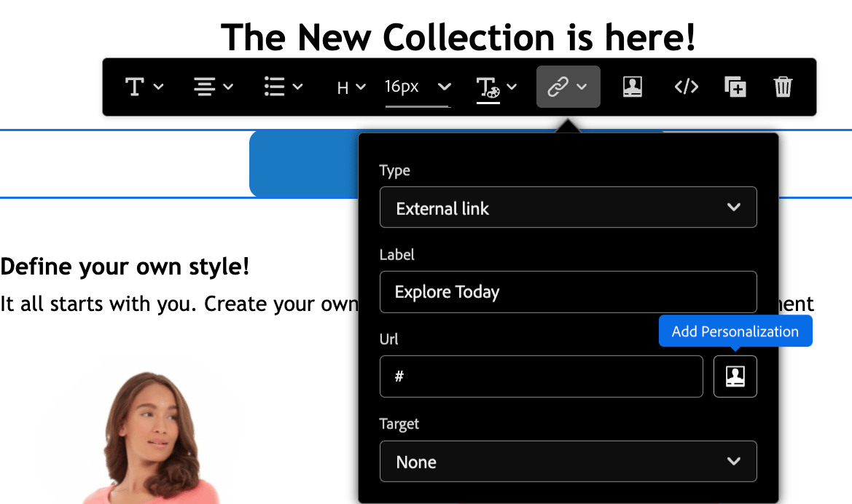
Task: Click the personalization contact icon in toolbar
Action: pyautogui.click(x=632, y=87)
